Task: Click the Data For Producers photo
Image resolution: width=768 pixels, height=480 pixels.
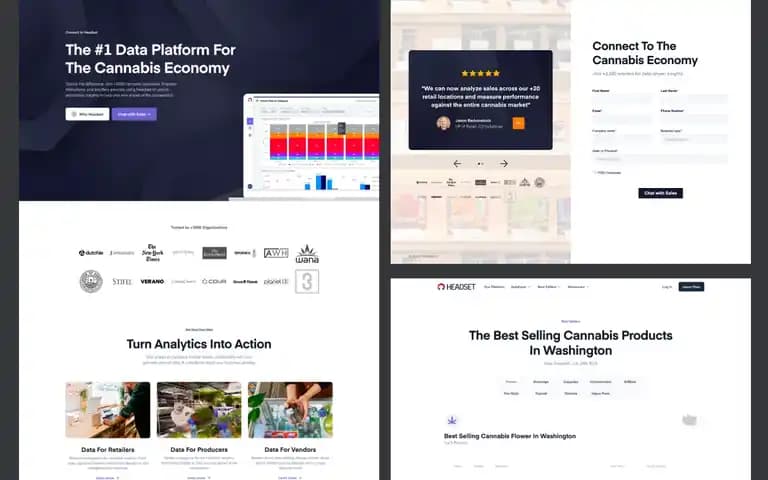Action: coord(199,410)
